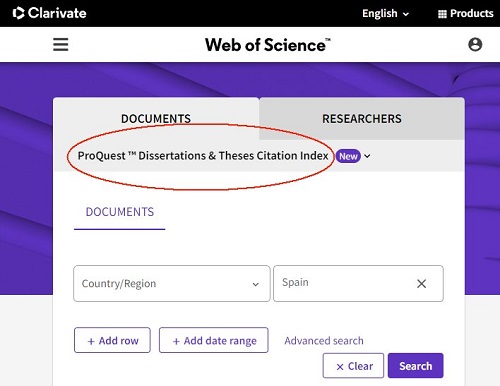500x386 pixels.
Task: Open the Advanced search link
Action: (324, 341)
